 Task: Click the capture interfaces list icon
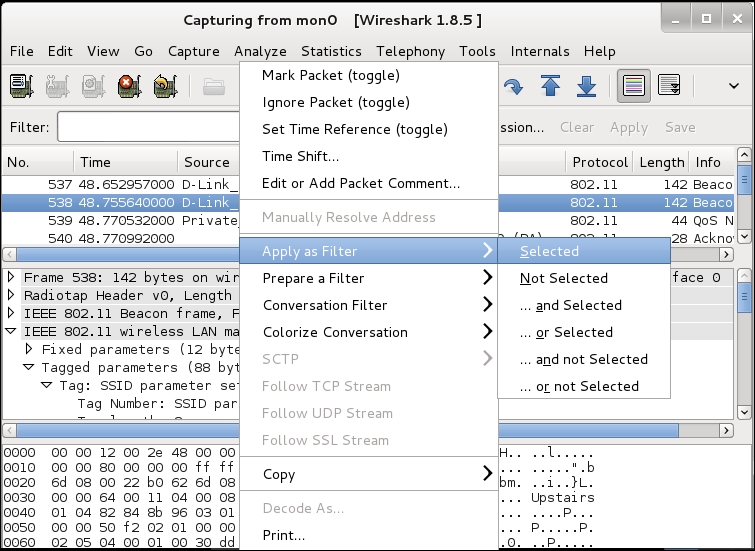[21, 86]
